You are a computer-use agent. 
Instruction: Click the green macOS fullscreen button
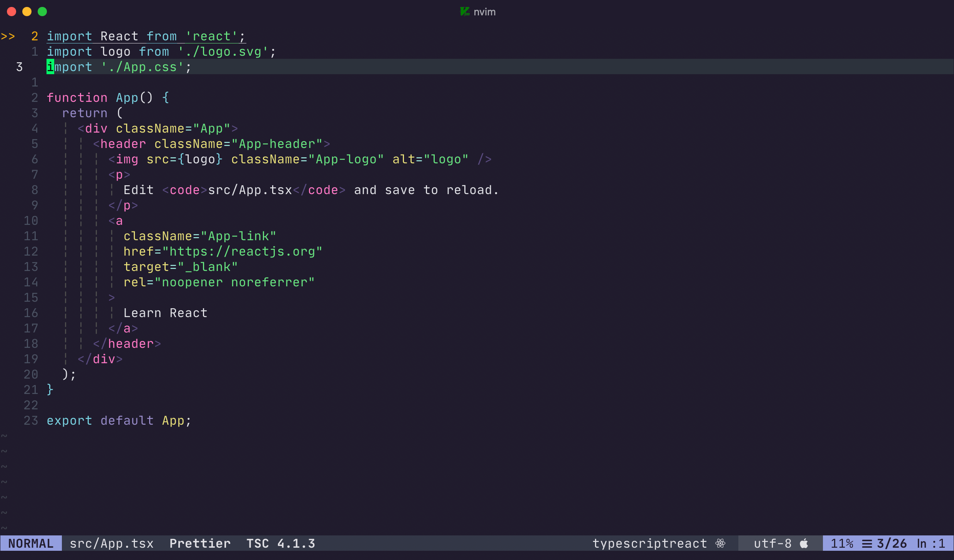(x=42, y=12)
